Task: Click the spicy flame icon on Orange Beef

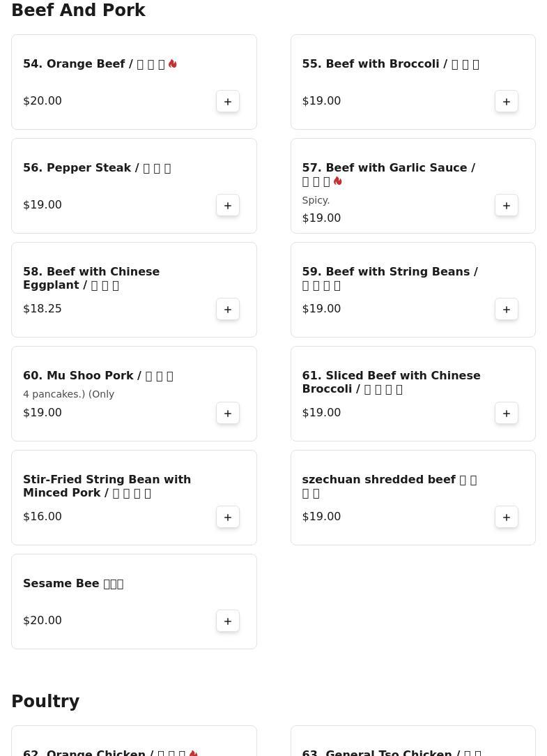Action: [x=173, y=63]
